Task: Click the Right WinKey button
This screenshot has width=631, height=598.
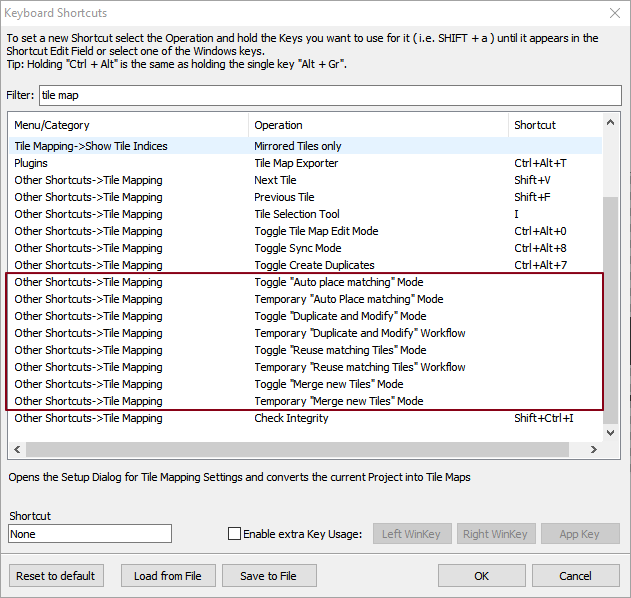Action: click(496, 534)
